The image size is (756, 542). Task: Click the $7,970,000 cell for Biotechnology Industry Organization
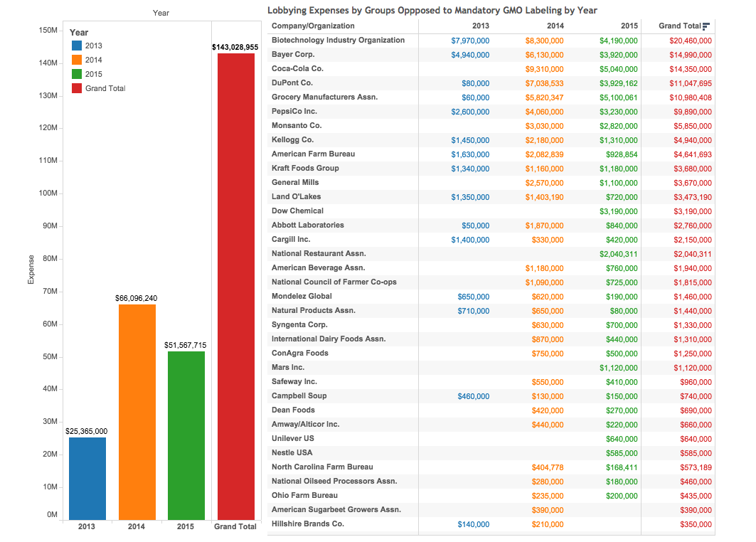tap(470, 41)
